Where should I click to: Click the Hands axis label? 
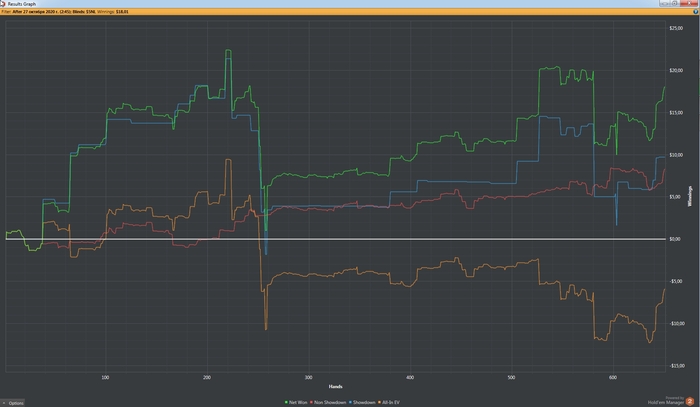335,386
